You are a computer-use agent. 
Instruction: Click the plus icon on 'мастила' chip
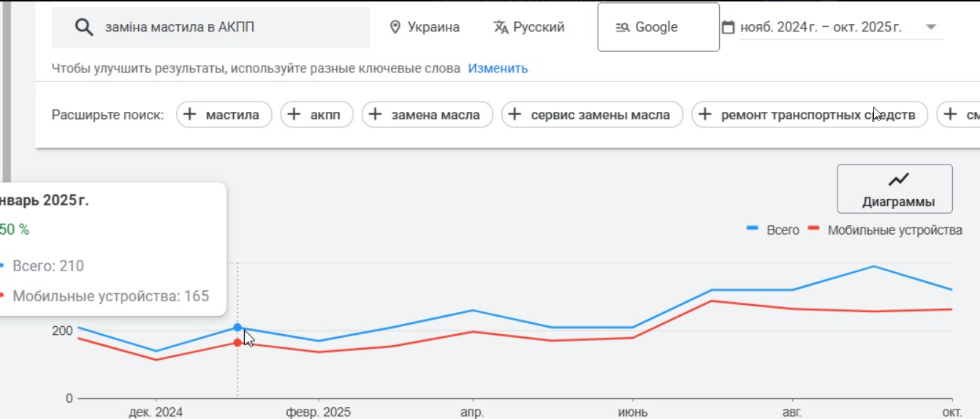coord(189,115)
